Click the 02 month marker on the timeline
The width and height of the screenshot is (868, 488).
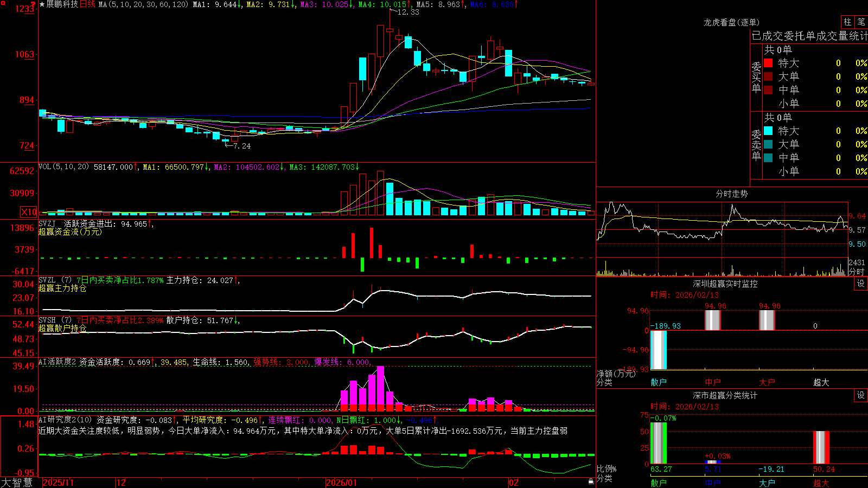click(x=513, y=483)
